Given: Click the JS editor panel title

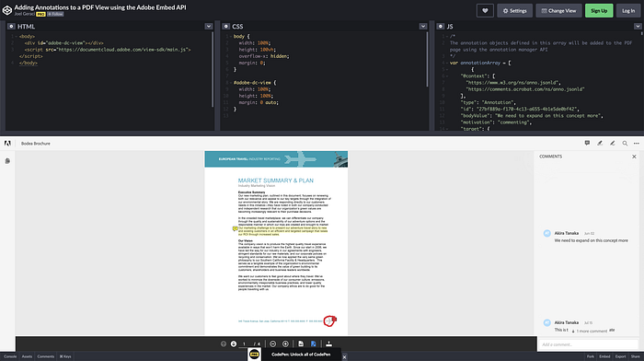Looking at the screenshot, I should 450,27.
